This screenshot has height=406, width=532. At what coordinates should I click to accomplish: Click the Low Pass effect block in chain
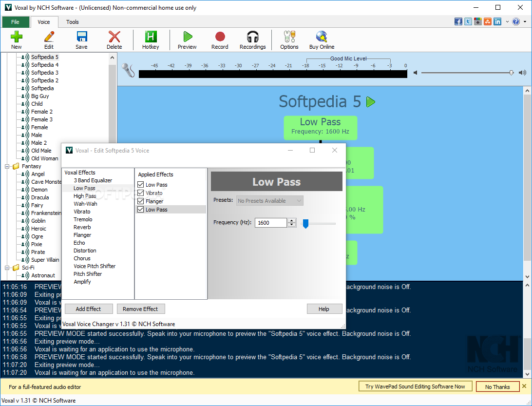pyautogui.click(x=320, y=128)
